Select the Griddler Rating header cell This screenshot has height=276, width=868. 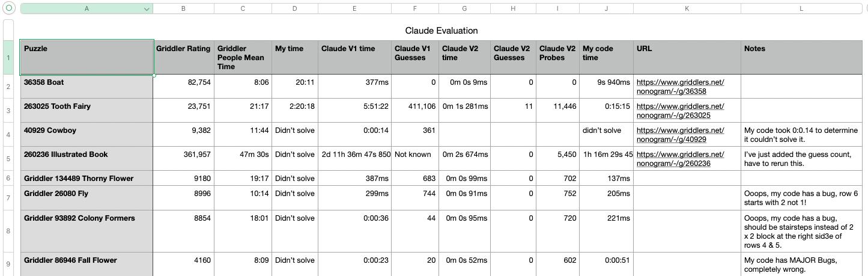click(x=183, y=49)
